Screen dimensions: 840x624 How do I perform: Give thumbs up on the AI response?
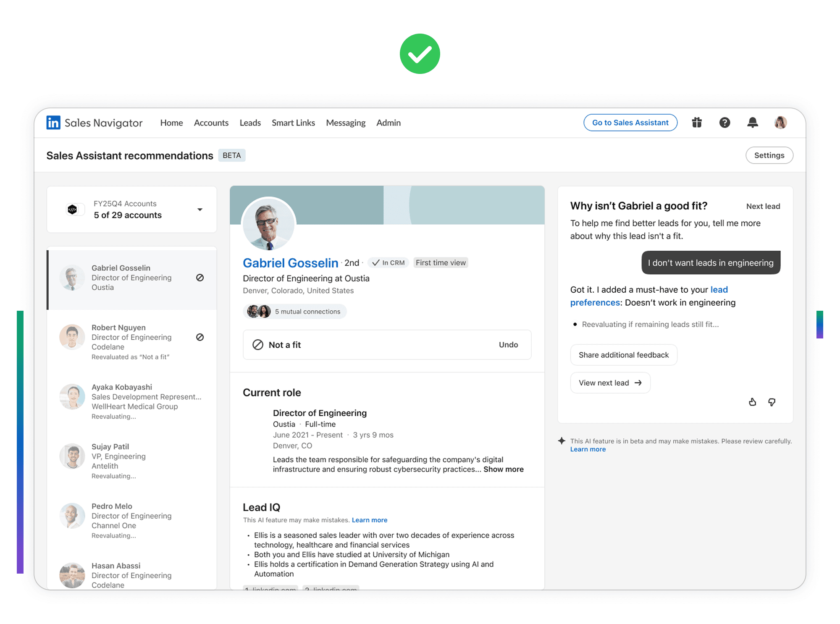[752, 402]
